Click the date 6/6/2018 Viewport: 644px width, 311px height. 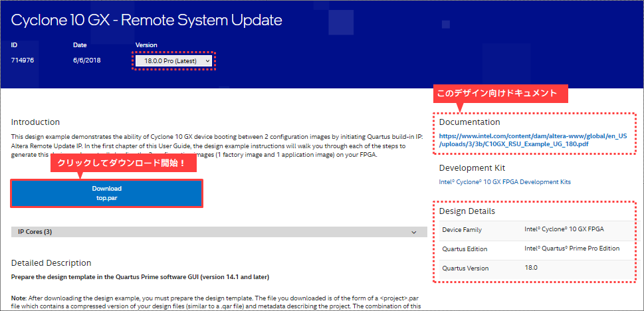coord(86,60)
